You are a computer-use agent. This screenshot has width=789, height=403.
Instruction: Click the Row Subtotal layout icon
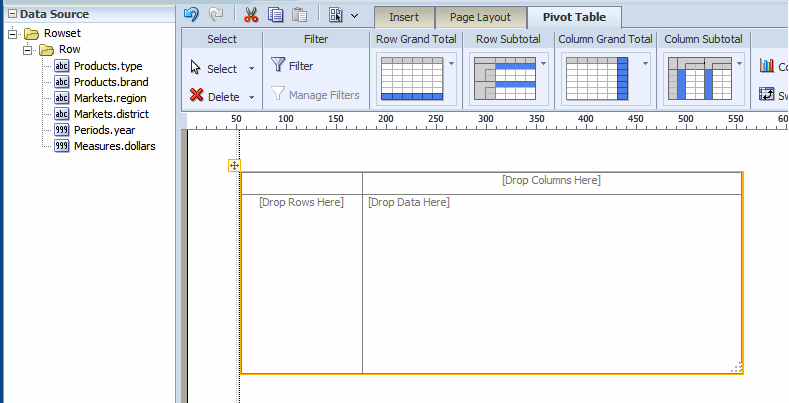tap(505, 78)
